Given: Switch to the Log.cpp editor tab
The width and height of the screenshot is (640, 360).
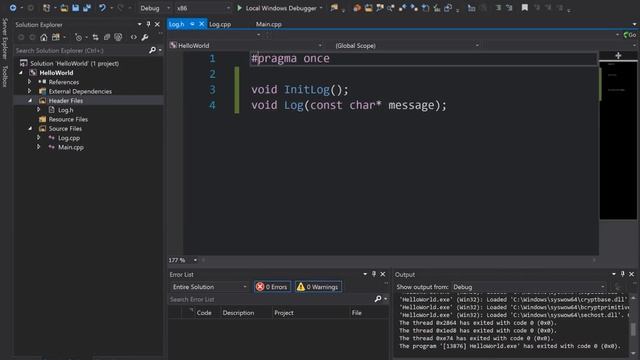Looking at the screenshot, I should [x=220, y=24].
